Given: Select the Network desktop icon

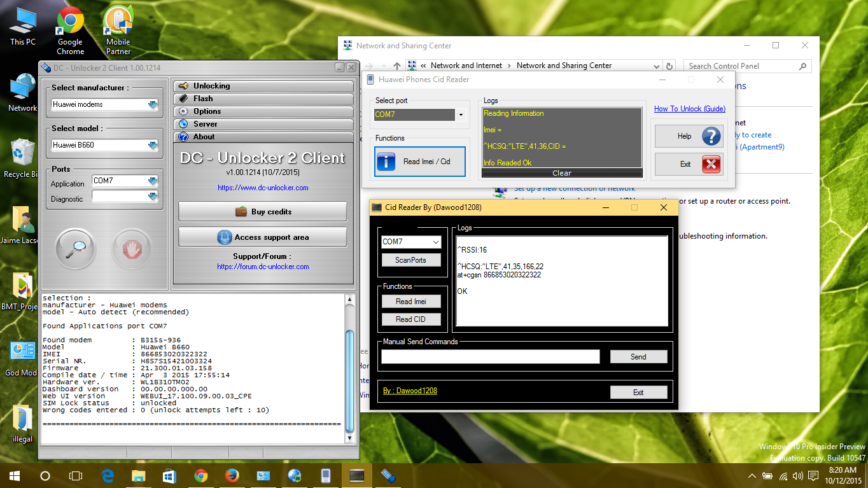Looking at the screenshot, I should tap(23, 93).
